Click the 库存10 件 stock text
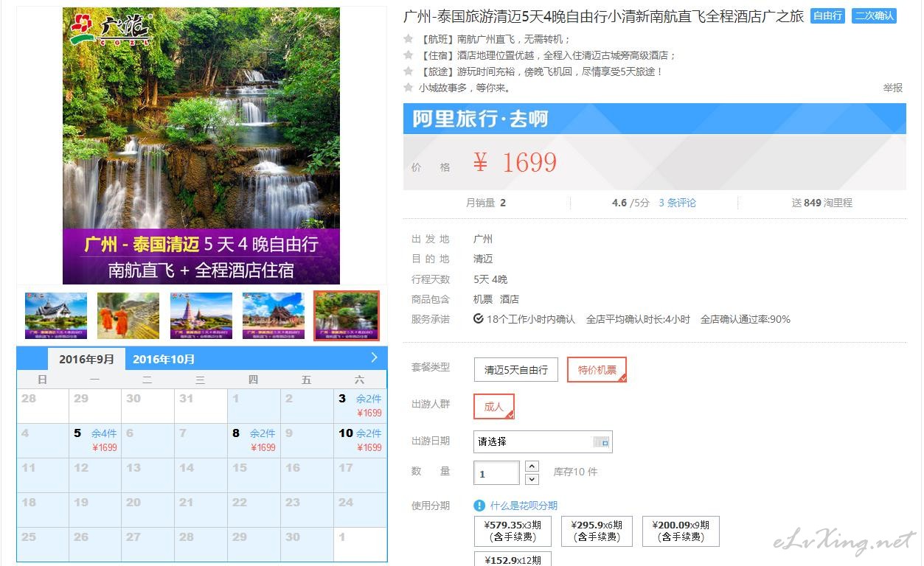Image resolution: width=924 pixels, height=566 pixels. 575,472
